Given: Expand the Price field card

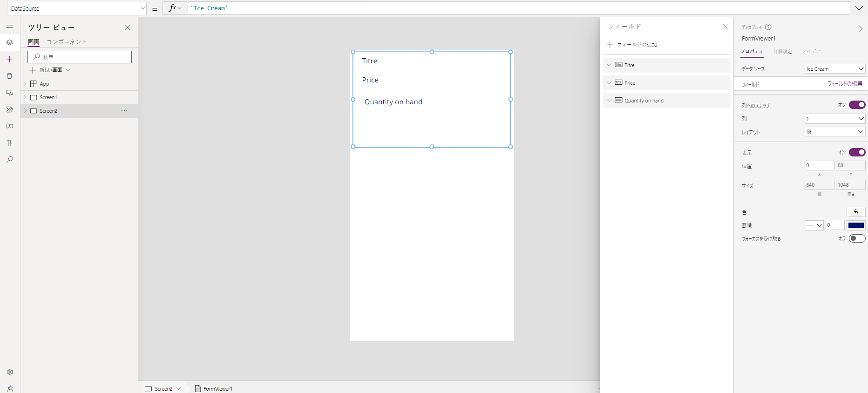Looking at the screenshot, I should coord(609,82).
